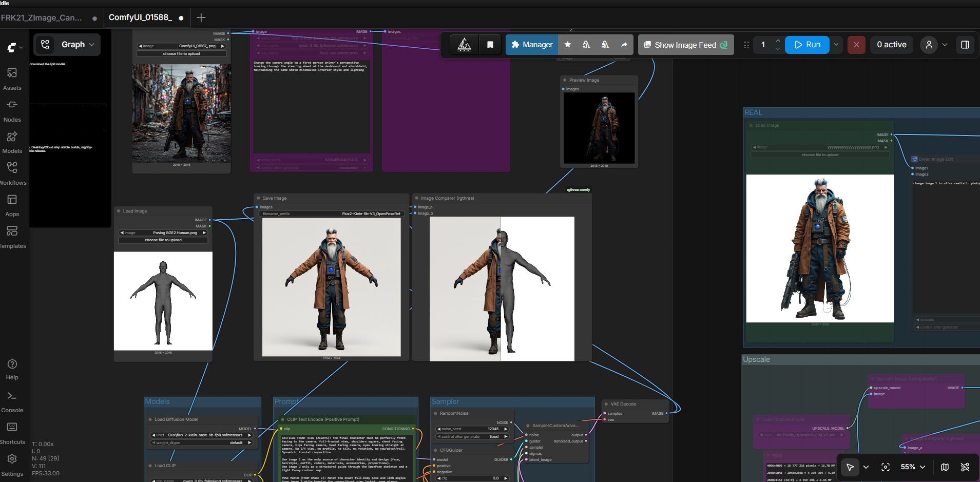This screenshot has width=980, height=482.
Task: Toggle link visibility icon
Action: [x=965, y=467]
